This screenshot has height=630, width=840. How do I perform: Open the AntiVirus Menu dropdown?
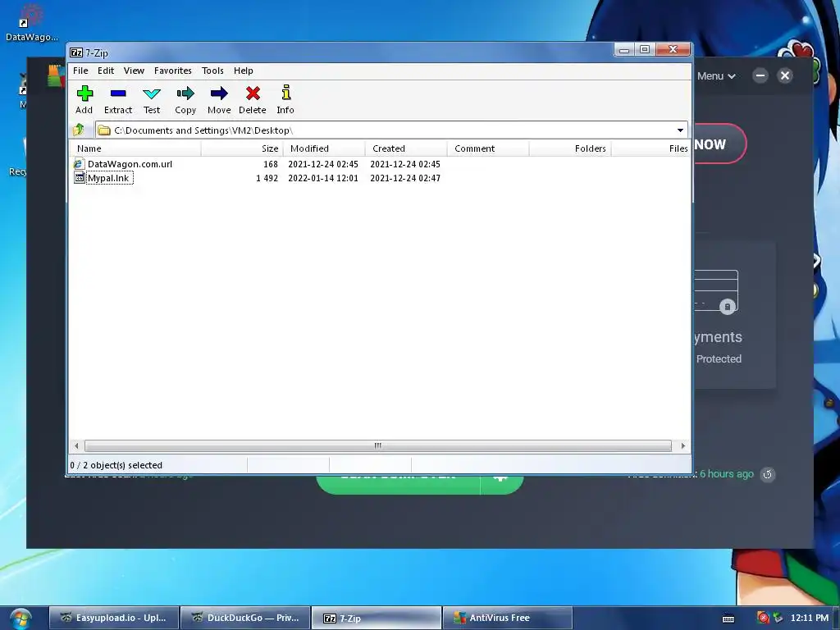[x=716, y=76]
